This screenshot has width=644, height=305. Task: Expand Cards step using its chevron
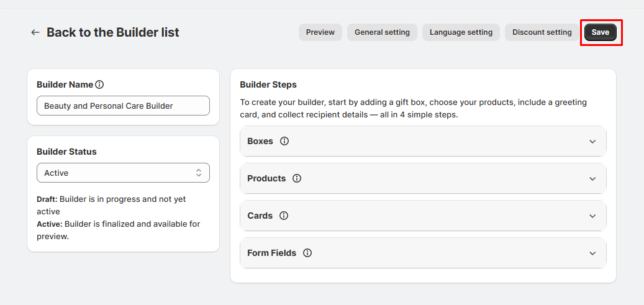coord(592,216)
